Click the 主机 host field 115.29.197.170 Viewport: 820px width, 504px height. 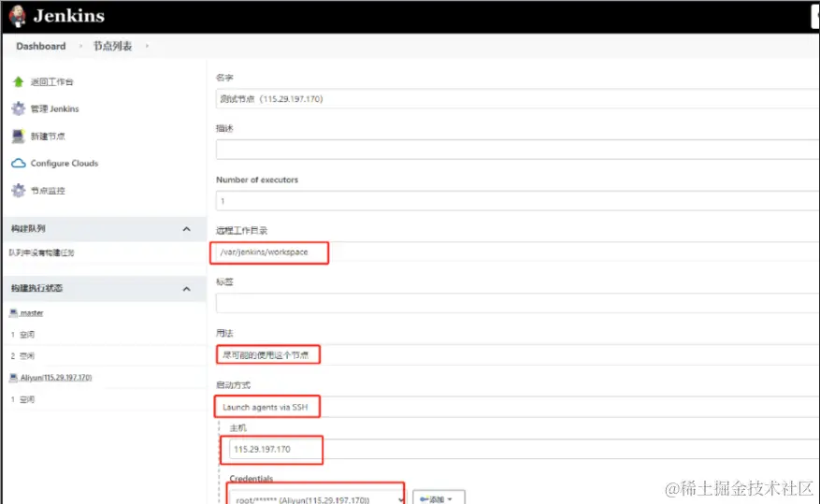pos(525,449)
